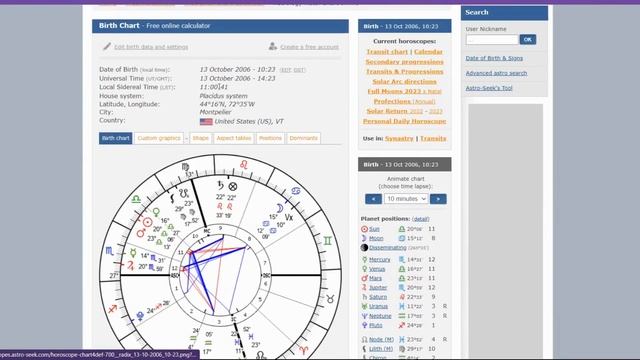
Task: Open Solar Arc directions link
Action: (x=404, y=82)
